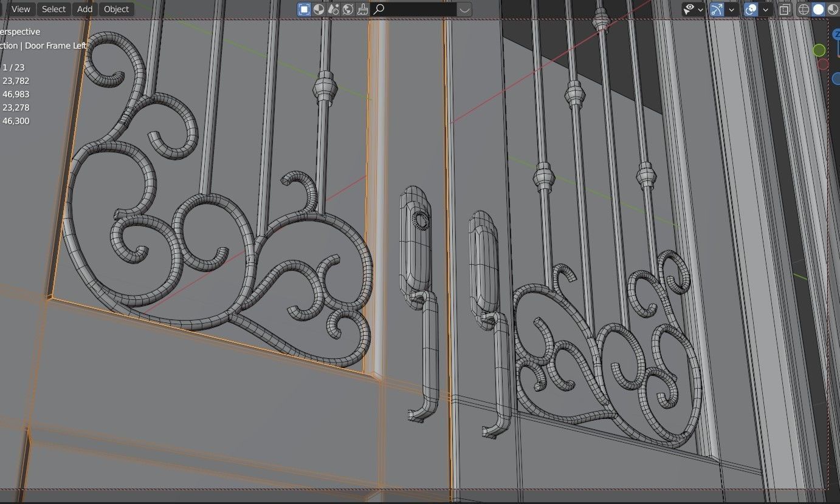840x504 pixels.
Task: Expand the overlays options dropdown arrow
Action: (x=765, y=9)
